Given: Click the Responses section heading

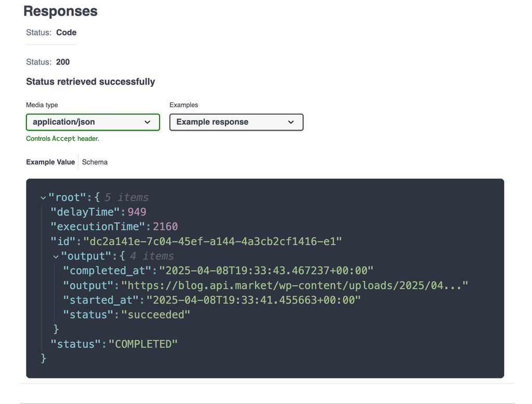Looking at the screenshot, I should (60, 11).
